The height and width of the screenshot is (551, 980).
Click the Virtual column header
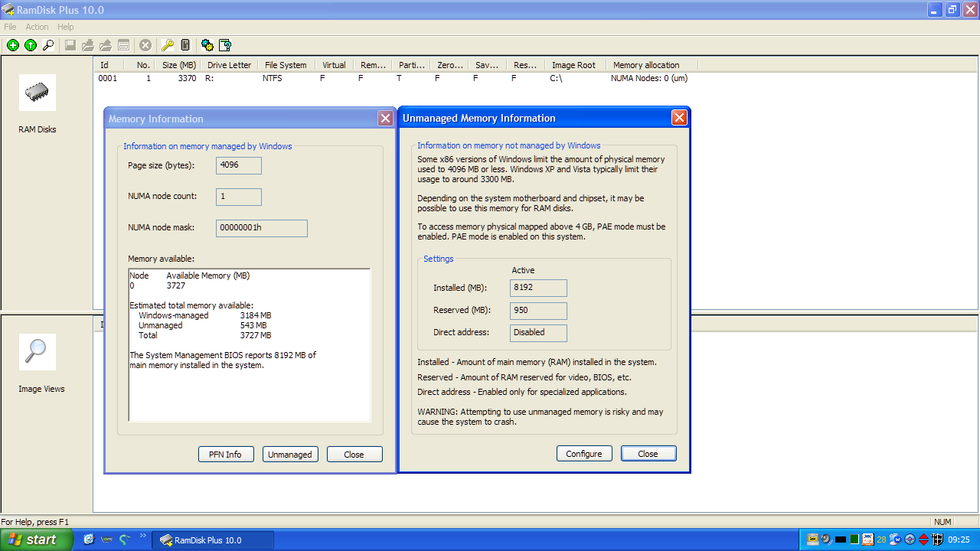[x=334, y=65]
